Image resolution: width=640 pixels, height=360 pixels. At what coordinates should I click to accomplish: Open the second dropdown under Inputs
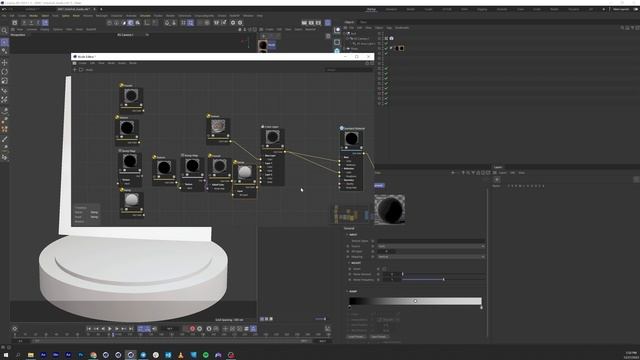431,257
